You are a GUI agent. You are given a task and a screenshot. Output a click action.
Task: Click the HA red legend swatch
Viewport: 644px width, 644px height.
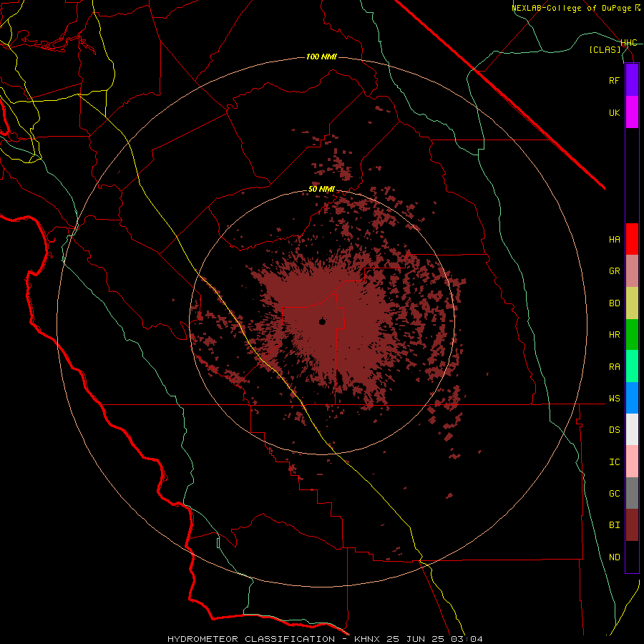pyautogui.click(x=632, y=239)
